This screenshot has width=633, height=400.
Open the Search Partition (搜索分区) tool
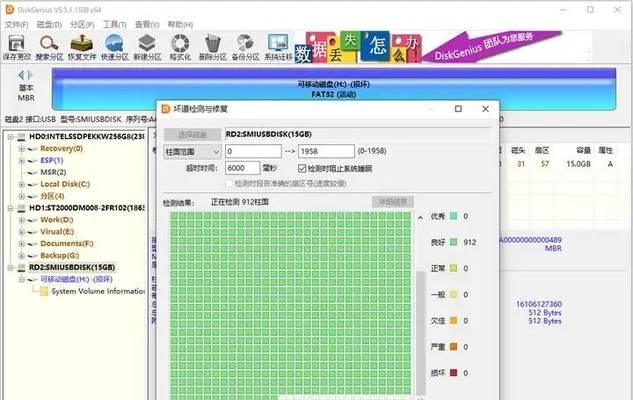(x=49, y=48)
